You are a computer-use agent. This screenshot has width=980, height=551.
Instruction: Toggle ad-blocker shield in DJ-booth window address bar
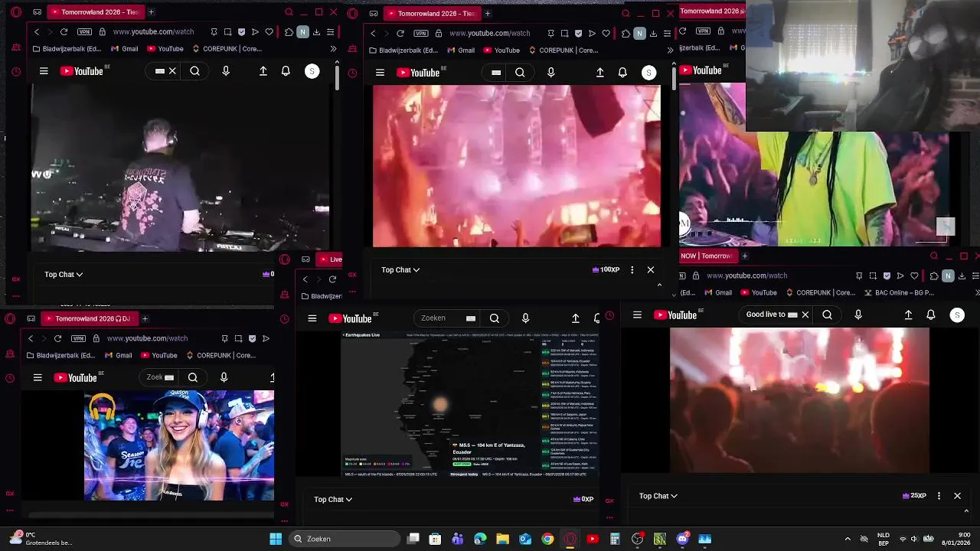pos(242,32)
